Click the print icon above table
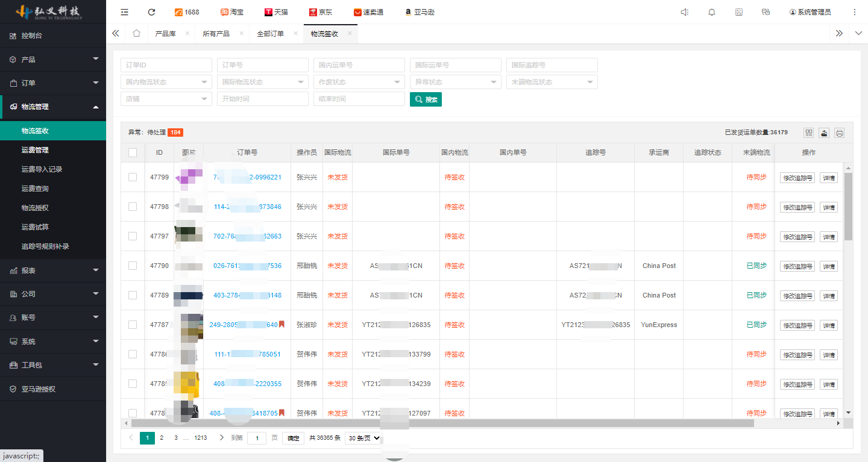The image size is (868, 462). click(839, 133)
